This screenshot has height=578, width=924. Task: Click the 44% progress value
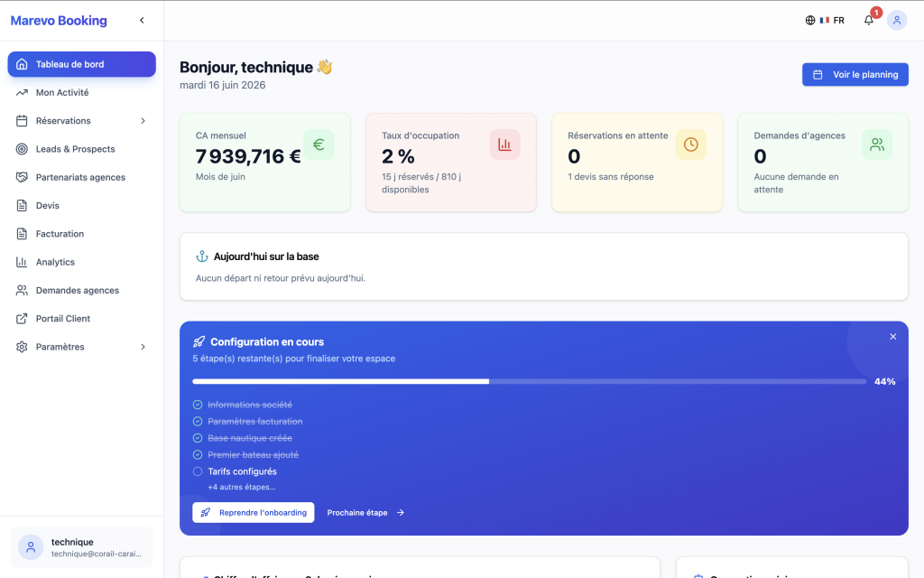tap(884, 382)
